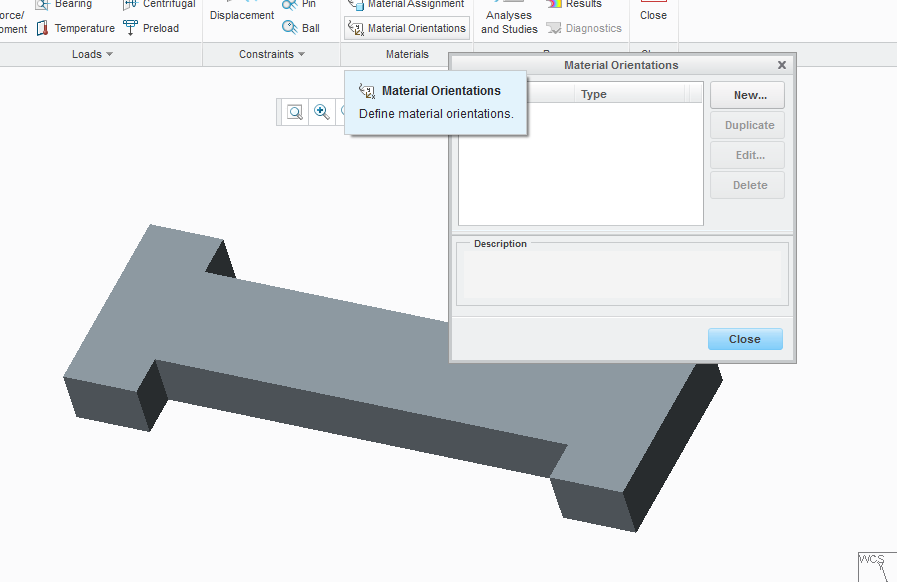
Task: Click New... in Material Orientations dialog
Action: click(747, 95)
